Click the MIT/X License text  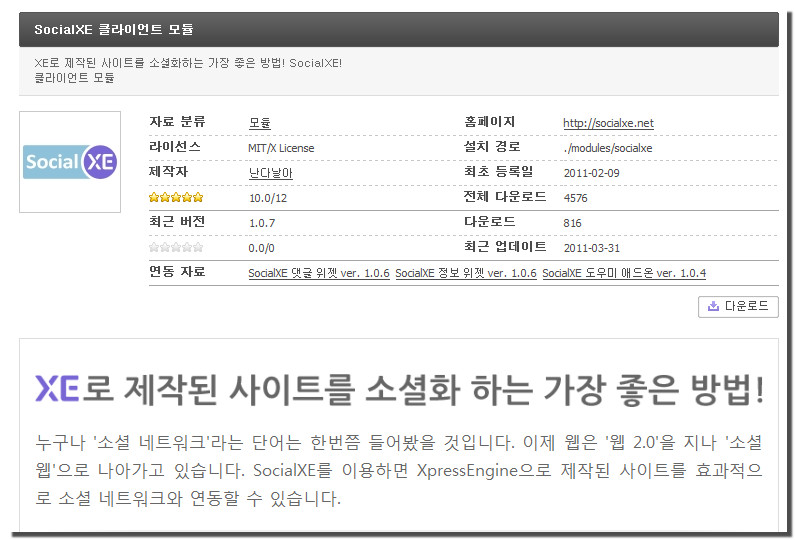(x=281, y=148)
